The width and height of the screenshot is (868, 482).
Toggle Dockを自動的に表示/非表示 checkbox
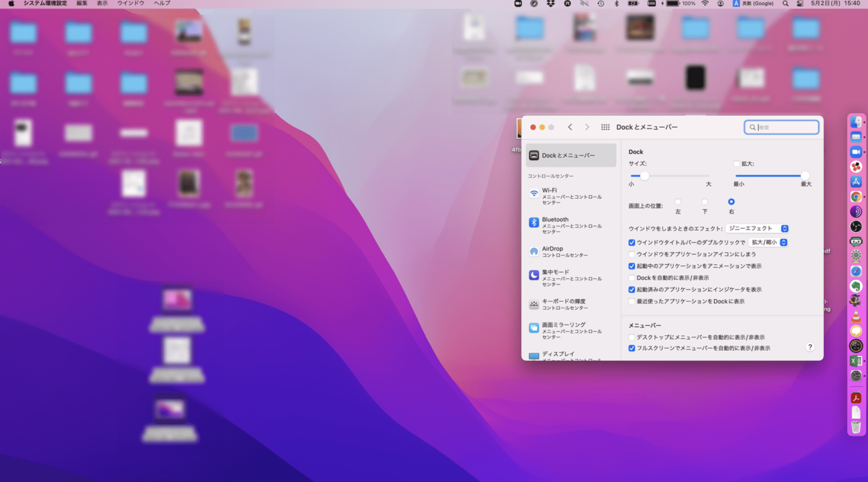click(632, 278)
